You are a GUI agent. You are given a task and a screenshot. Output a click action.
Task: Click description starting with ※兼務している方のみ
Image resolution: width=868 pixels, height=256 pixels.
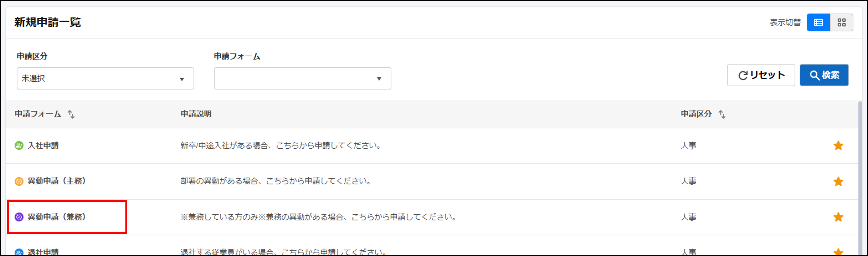[319, 217]
